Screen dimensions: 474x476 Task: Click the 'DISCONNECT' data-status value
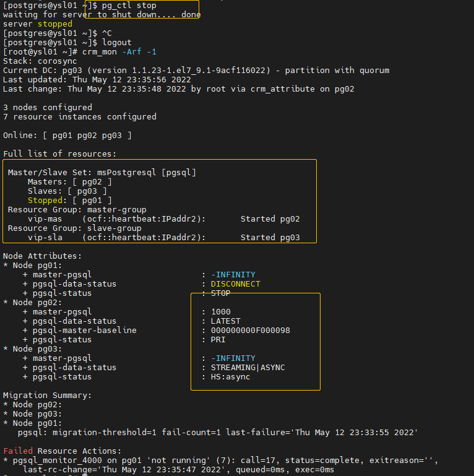point(236,284)
